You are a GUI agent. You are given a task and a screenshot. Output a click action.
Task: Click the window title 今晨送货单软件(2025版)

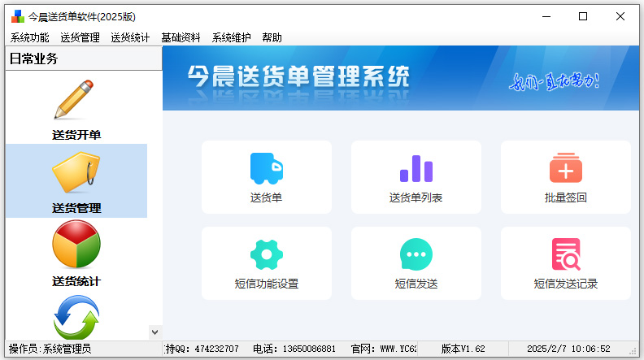(x=82, y=16)
